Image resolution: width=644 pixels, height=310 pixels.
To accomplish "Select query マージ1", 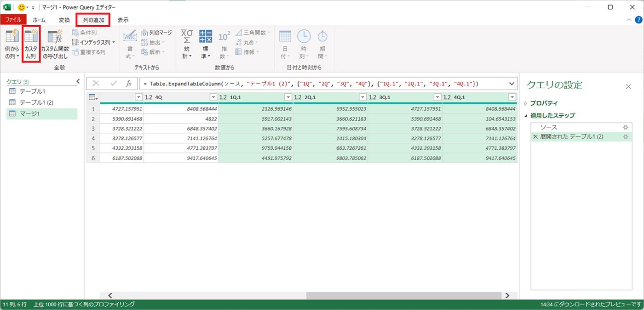I will point(42,113).
